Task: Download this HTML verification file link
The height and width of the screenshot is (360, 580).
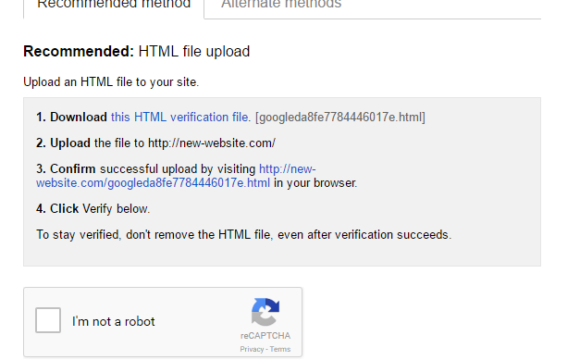Action: point(181,117)
